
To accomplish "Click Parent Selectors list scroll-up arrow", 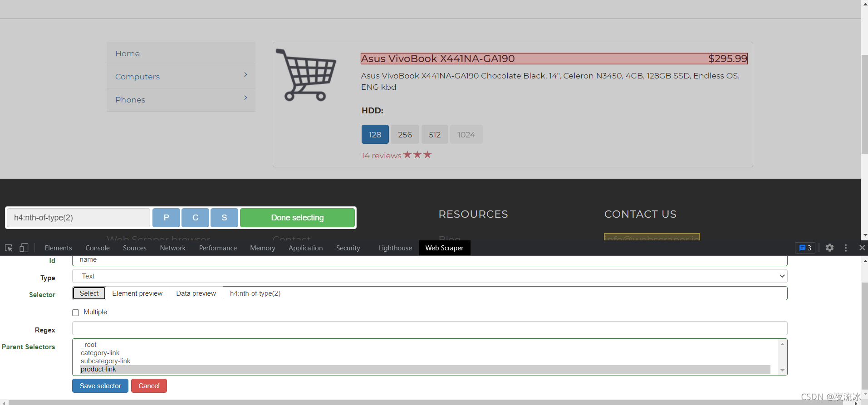I will 782,344.
